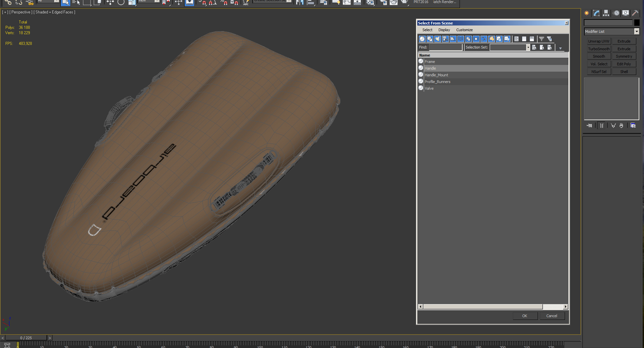Open Hierarchy tab in command panel

click(606, 13)
